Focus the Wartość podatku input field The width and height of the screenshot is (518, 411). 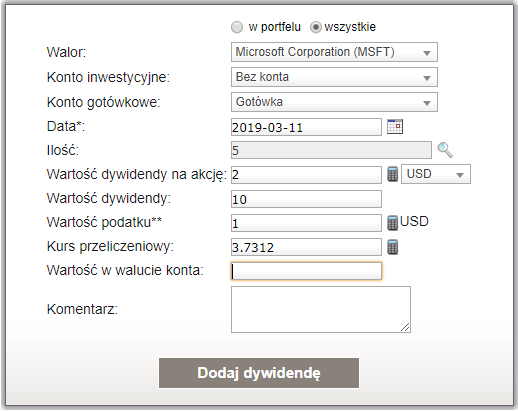point(306,223)
